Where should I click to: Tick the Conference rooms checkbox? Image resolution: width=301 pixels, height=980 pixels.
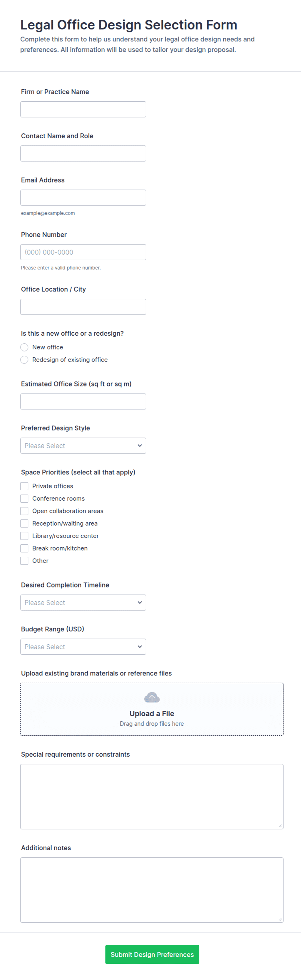24,499
